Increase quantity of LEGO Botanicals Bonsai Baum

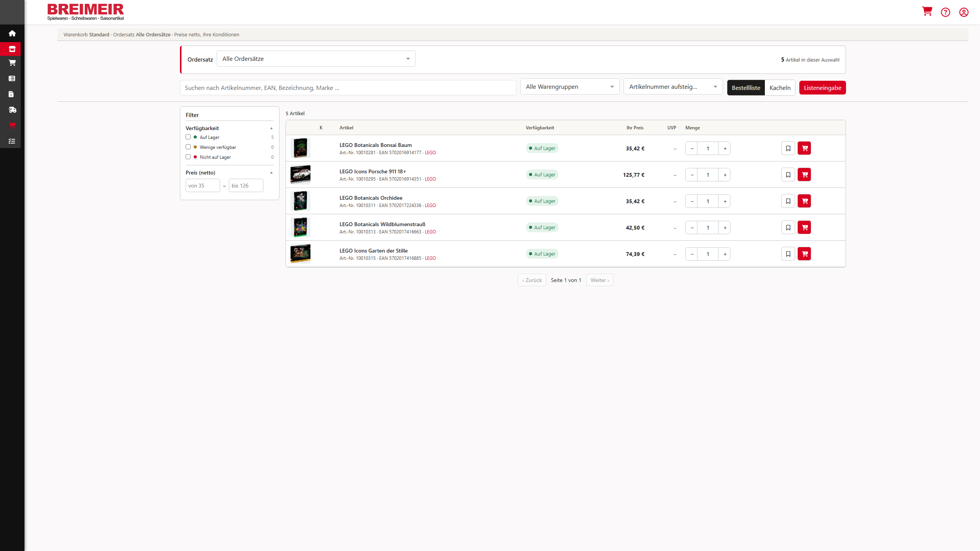[x=725, y=148]
